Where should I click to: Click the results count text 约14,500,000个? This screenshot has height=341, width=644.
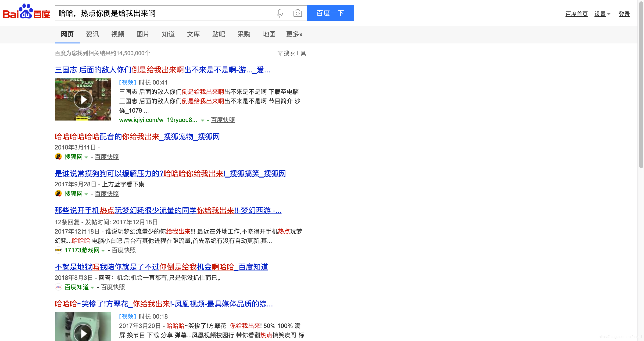(x=130, y=53)
